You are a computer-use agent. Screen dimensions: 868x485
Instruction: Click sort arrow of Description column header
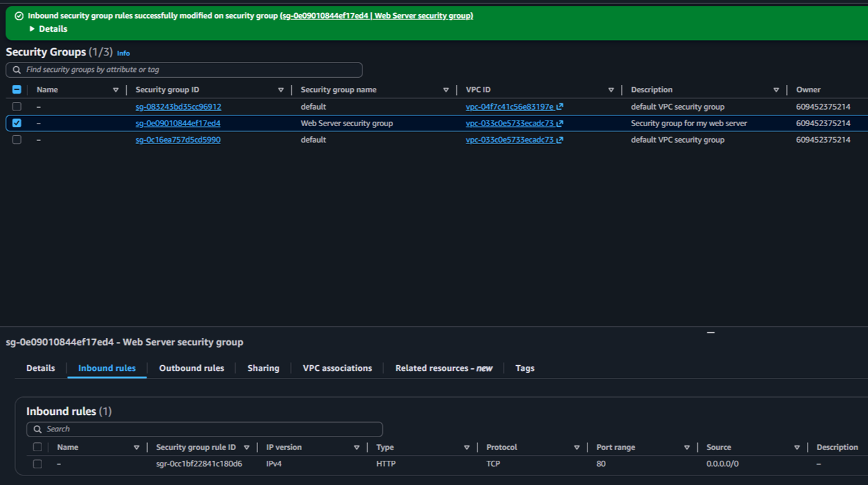pyautogui.click(x=776, y=90)
